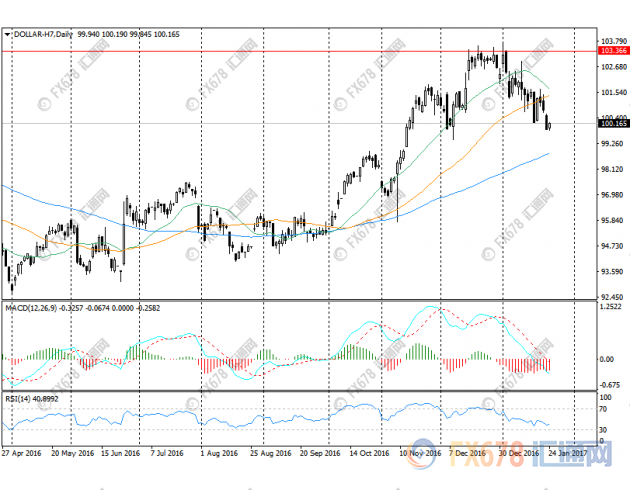Click the gray 100.165 current price tag
Screen dimensions: 630x490
click(612, 123)
